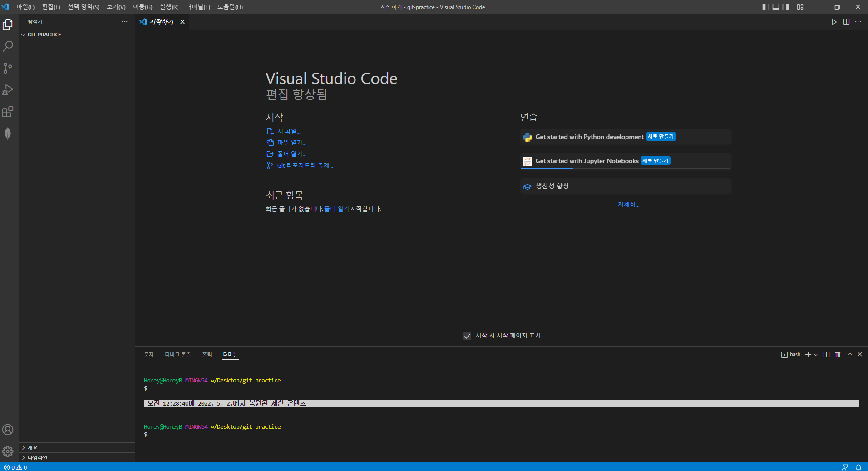868x471 pixels.
Task: Uncheck 시작 시 시작 페이지 표시 checkbox
Action: tap(467, 336)
